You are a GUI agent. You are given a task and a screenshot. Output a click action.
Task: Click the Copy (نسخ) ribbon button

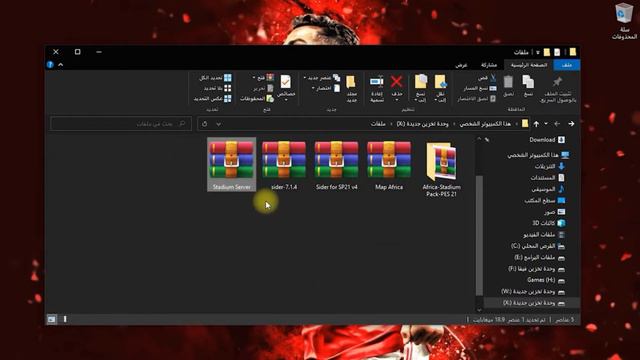[x=528, y=86]
